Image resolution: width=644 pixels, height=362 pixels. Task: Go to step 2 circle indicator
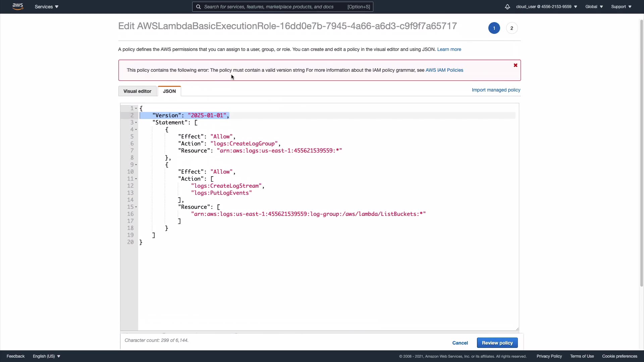512,28
